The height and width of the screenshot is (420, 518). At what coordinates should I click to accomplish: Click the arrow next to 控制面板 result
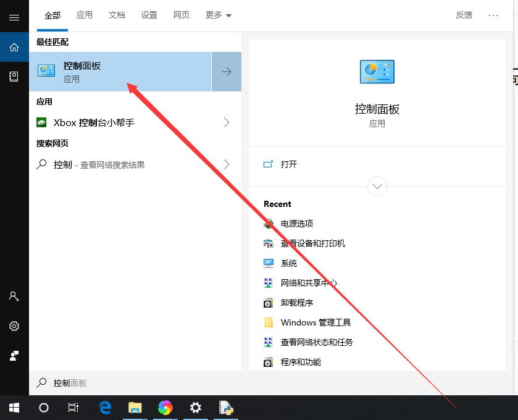pos(226,72)
